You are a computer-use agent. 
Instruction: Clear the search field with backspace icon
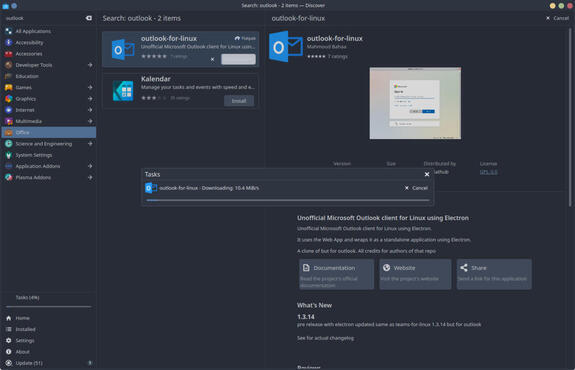[89, 18]
